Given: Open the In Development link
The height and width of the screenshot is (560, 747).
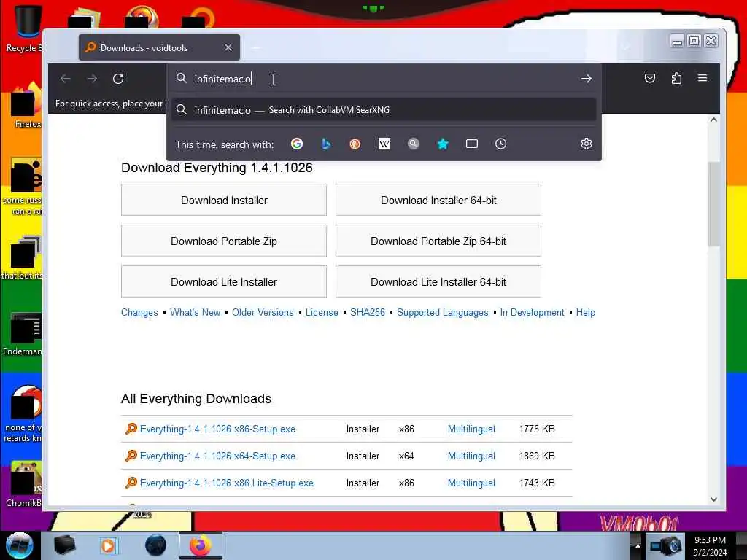Looking at the screenshot, I should [x=532, y=312].
